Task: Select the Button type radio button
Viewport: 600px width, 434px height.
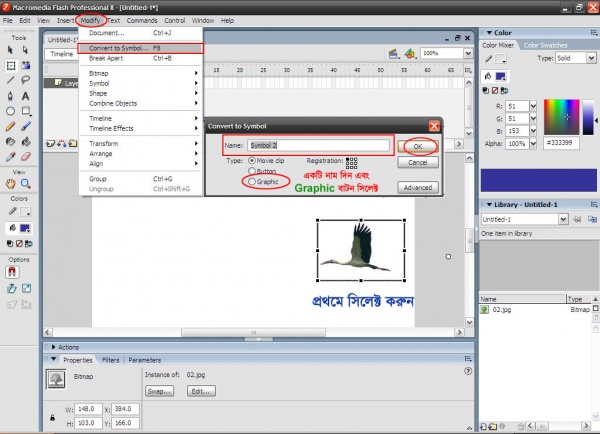Action: 252,171
